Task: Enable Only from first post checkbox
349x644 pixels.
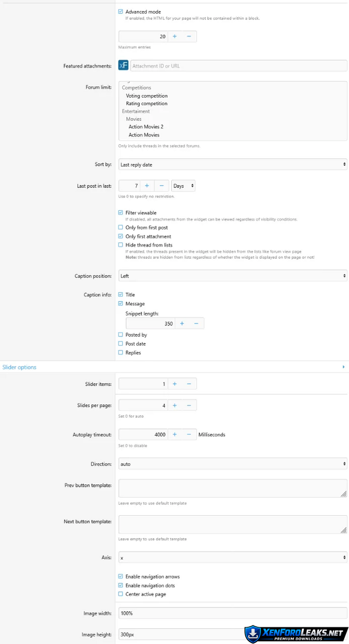Action: [121, 228]
